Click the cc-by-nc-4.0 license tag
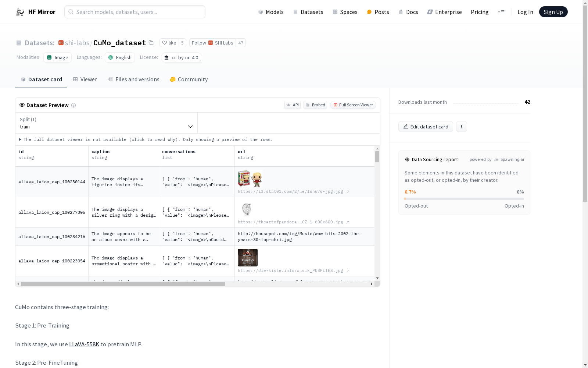Viewport: 588px width, 368px height. [182, 57]
